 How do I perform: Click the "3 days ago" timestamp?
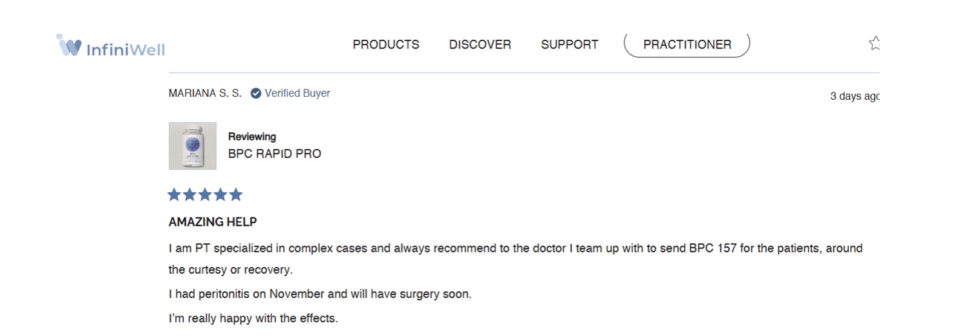tap(854, 96)
